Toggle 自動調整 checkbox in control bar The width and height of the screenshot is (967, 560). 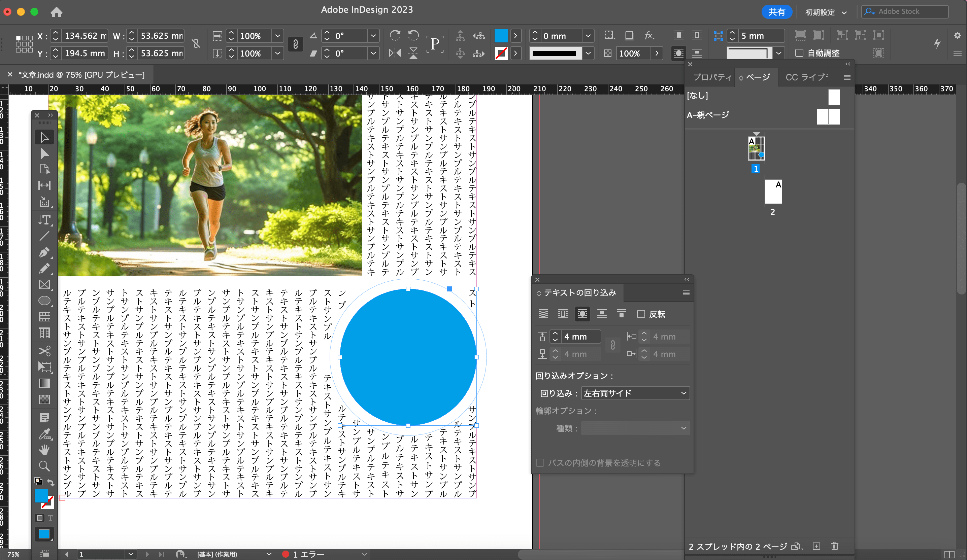click(x=799, y=53)
